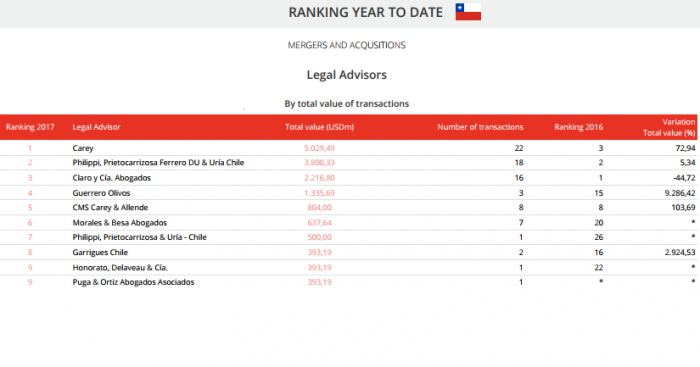Click Honorato, Delaveau's total value 393,19
Viewport: 700px width, 367px height.
(319, 268)
